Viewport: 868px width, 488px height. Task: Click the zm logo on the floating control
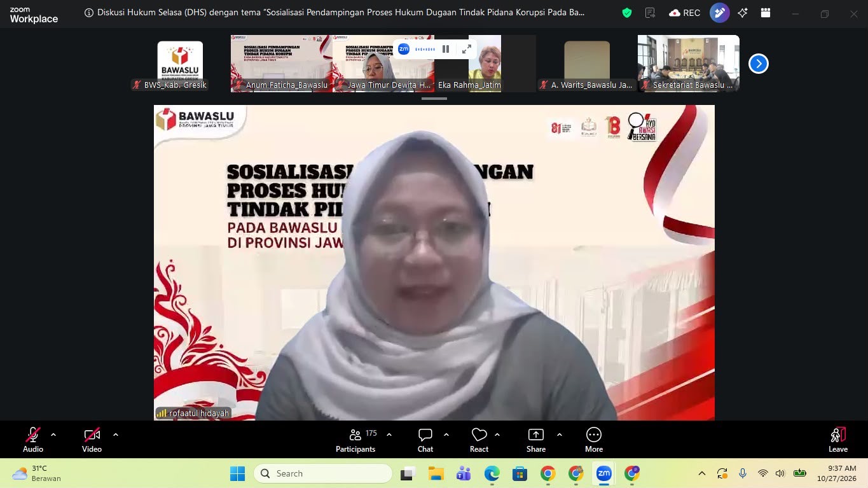(x=404, y=49)
